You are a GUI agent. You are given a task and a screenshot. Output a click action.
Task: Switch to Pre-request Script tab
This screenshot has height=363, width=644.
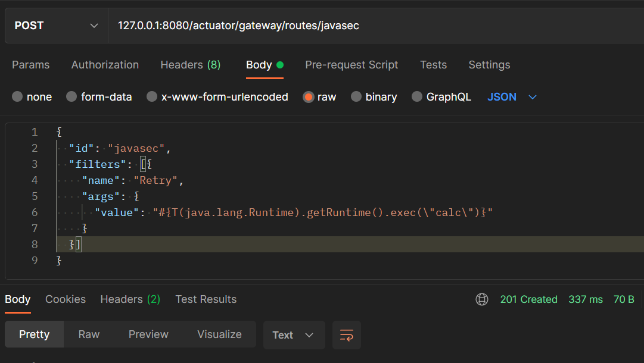(351, 65)
